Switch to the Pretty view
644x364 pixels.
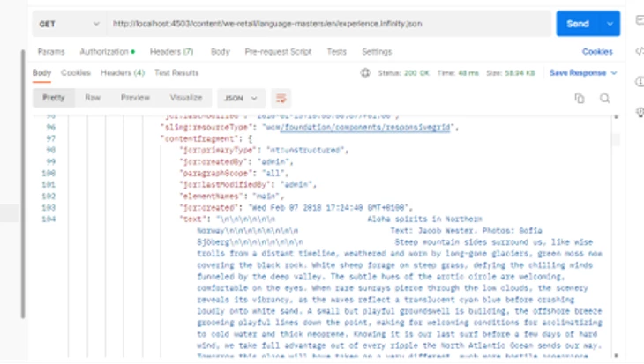54,98
